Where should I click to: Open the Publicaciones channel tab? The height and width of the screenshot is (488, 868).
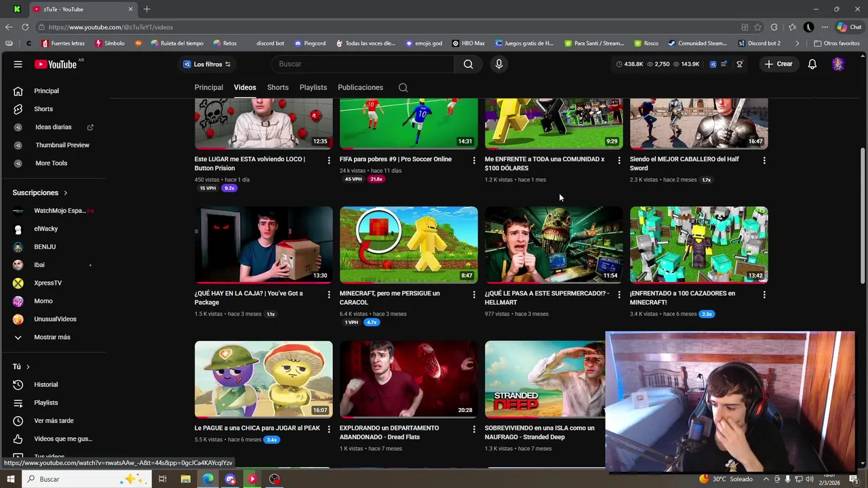pyautogui.click(x=360, y=87)
